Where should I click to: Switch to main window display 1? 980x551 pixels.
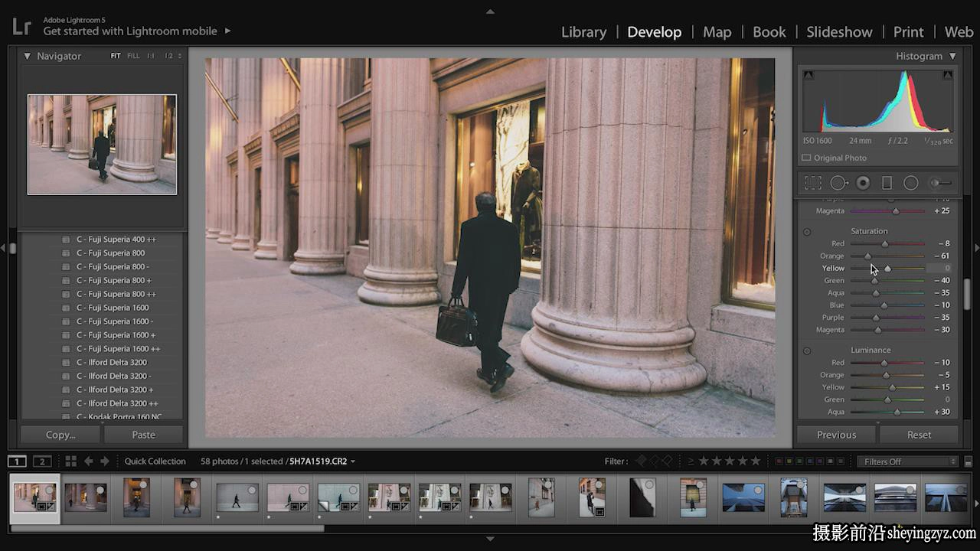coord(17,461)
